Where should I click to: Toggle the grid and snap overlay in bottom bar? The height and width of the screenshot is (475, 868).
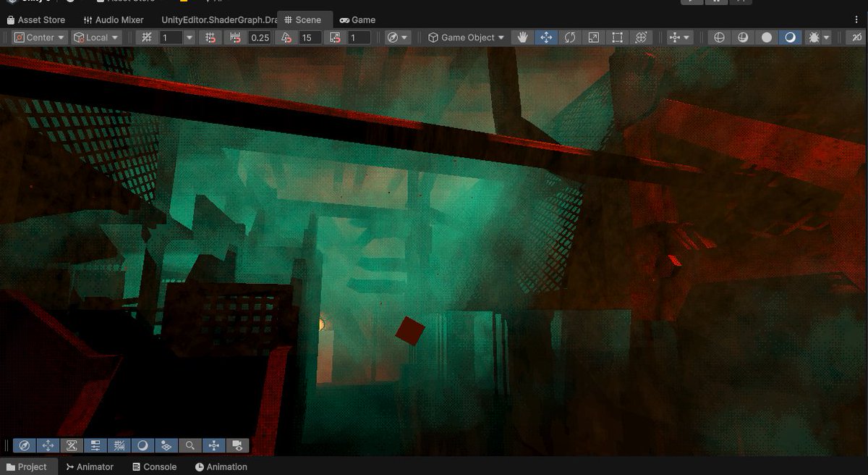pos(119,445)
